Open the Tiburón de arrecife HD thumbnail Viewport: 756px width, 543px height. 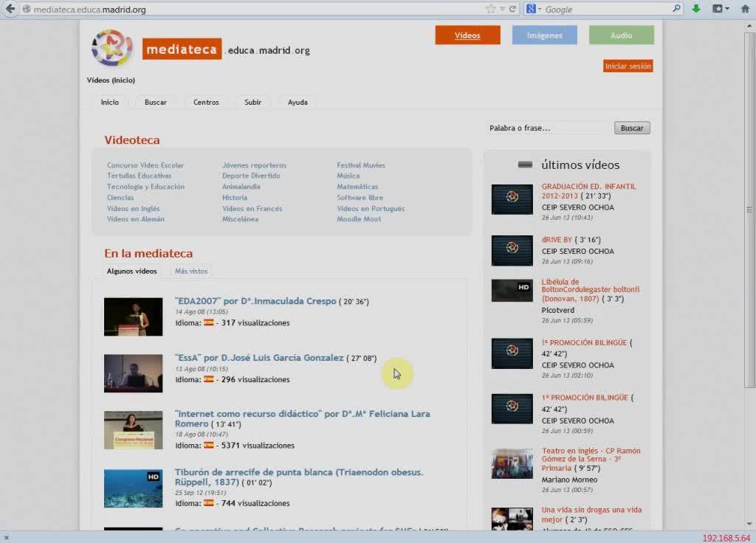[133, 488]
